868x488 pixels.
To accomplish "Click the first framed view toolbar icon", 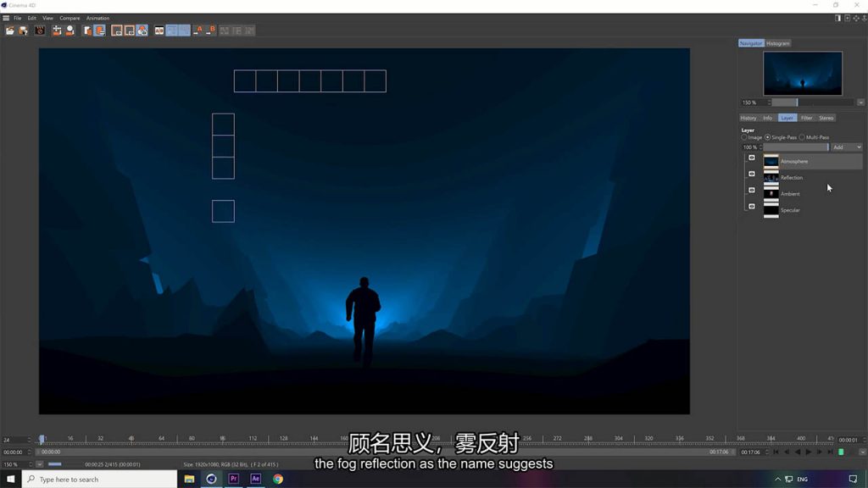I will point(117,30).
